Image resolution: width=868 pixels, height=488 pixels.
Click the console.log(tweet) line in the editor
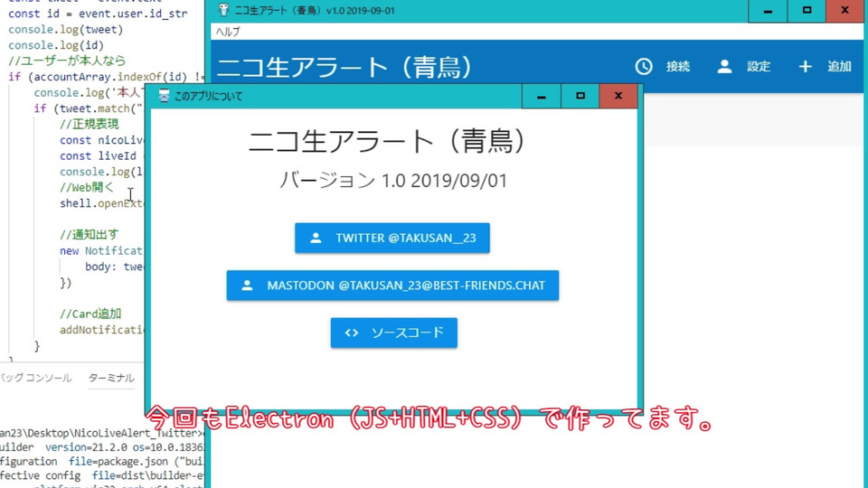pyautogui.click(x=65, y=29)
